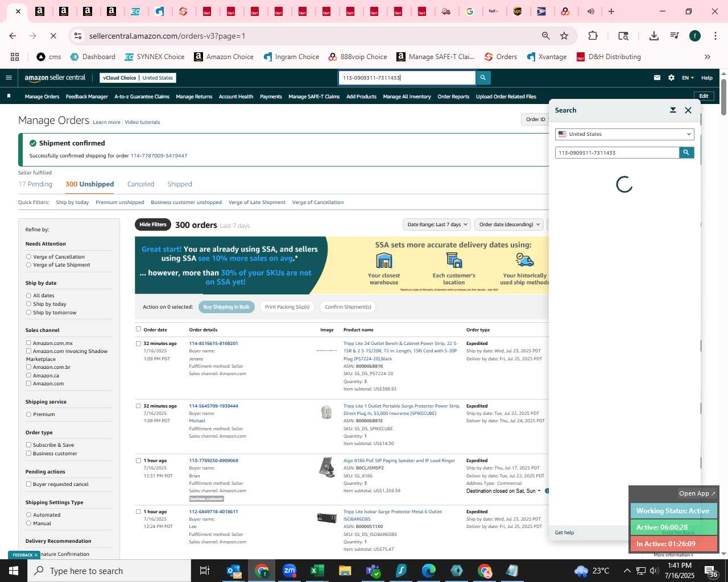728x582 pixels.
Task: Click the Chrome site info icon in address bar
Action: tap(78, 36)
